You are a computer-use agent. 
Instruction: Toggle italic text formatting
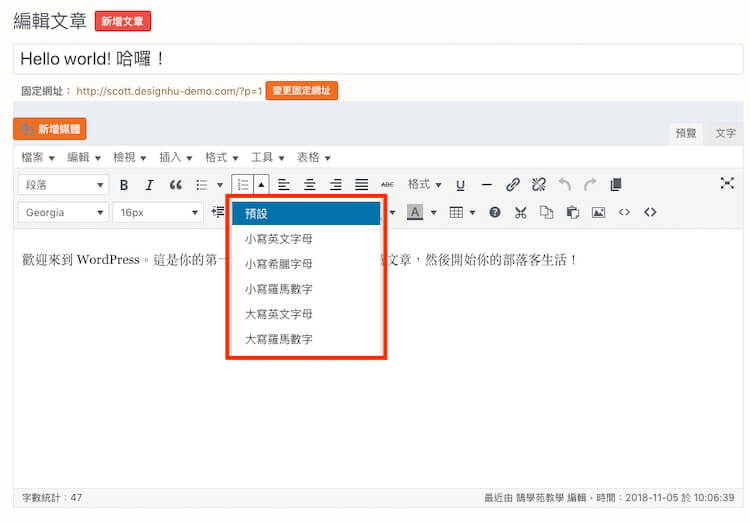pyautogui.click(x=149, y=185)
